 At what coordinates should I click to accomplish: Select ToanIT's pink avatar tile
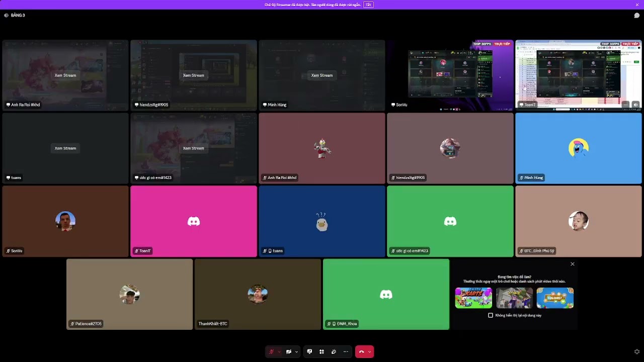pyautogui.click(x=194, y=221)
